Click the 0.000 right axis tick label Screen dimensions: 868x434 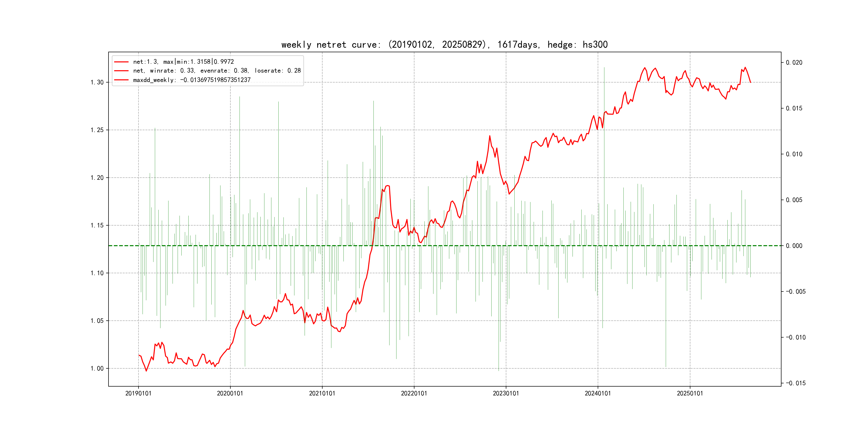point(794,246)
